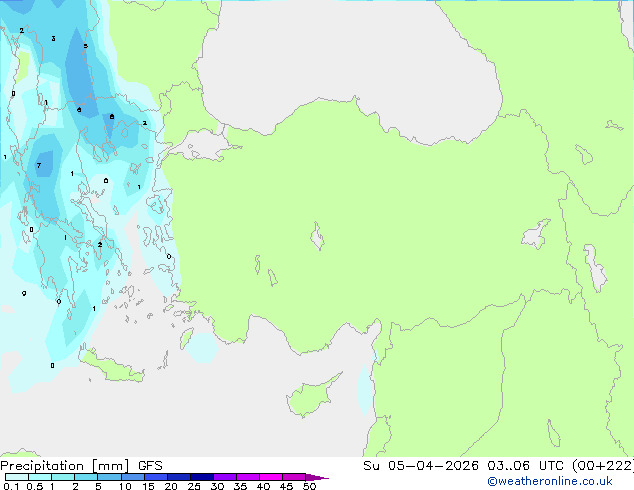This screenshot has width=634, height=490.
Task: Select the 0.1–0.5 mm legend swatch
Action: (17, 477)
